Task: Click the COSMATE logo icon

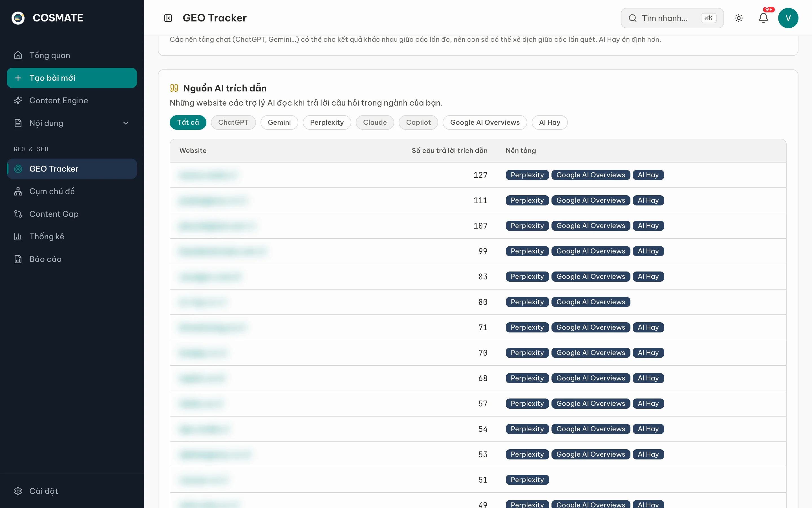Action: pyautogui.click(x=18, y=18)
